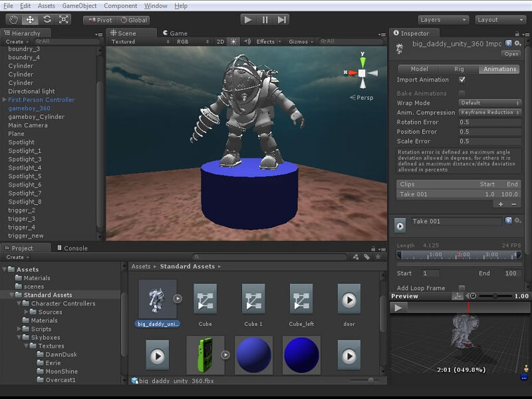The image size is (532, 399).
Task: Select the Scale tool
Action: pos(64,20)
